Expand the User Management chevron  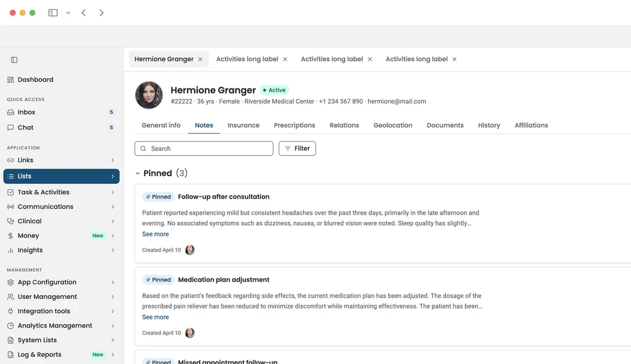point(113,297)
